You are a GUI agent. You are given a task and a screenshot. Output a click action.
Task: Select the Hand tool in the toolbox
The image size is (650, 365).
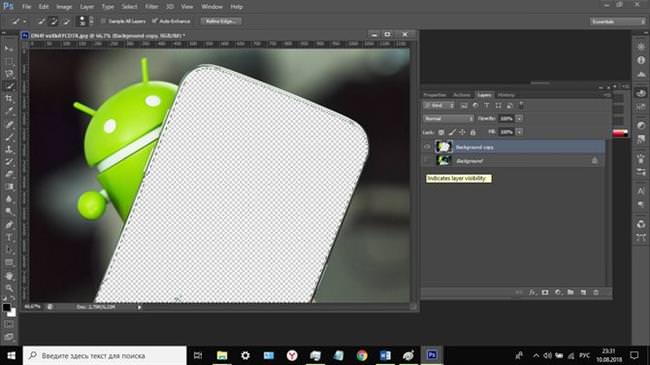coord(9,275)
